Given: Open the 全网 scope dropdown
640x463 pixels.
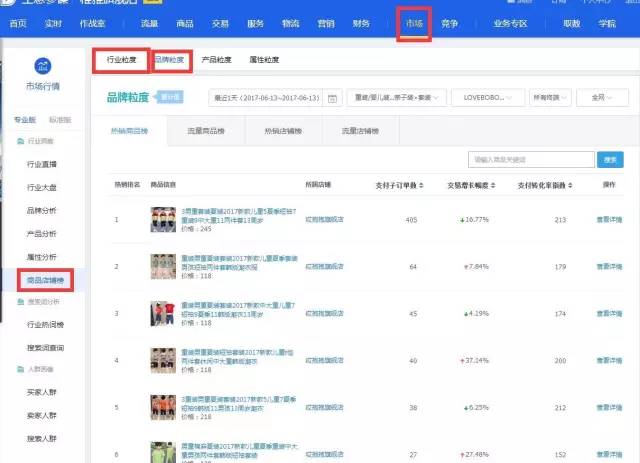Looking at the screenshot, I should 602,98.
